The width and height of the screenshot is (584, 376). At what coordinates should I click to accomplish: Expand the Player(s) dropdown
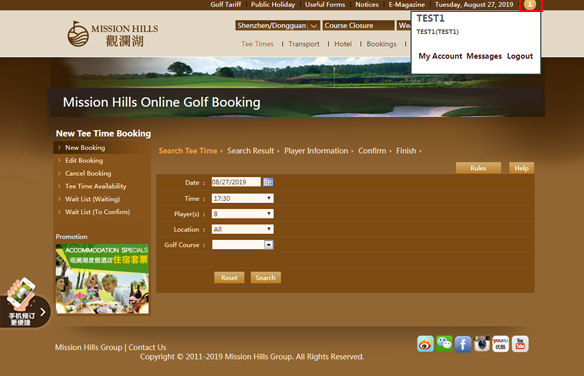pyautogui.click(x=242, y=214)
